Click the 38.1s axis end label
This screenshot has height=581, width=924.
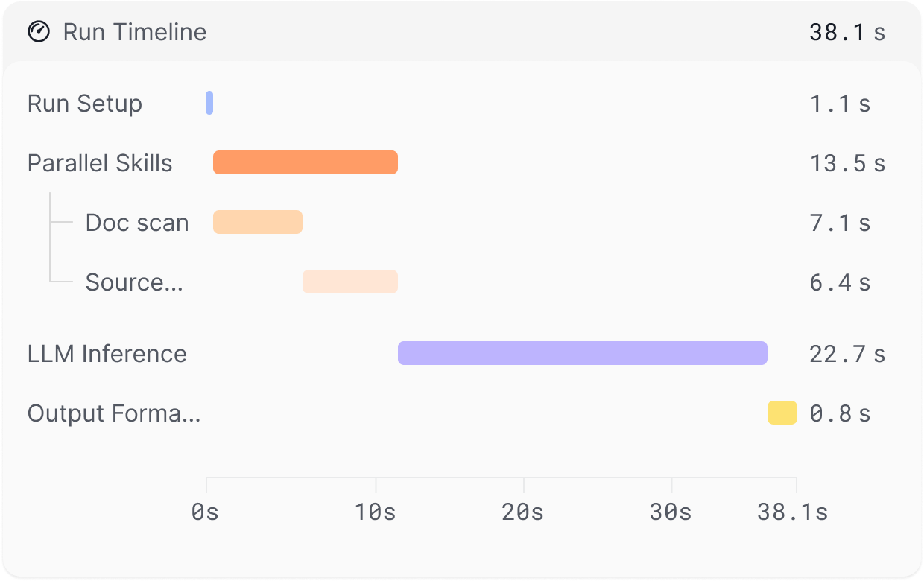click(x=792, y=512)
